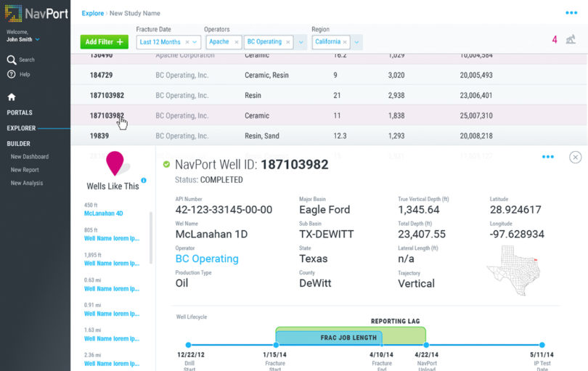Open well detail three-dot menu
Screen dimensions: 588x371
tap(548, 157)
